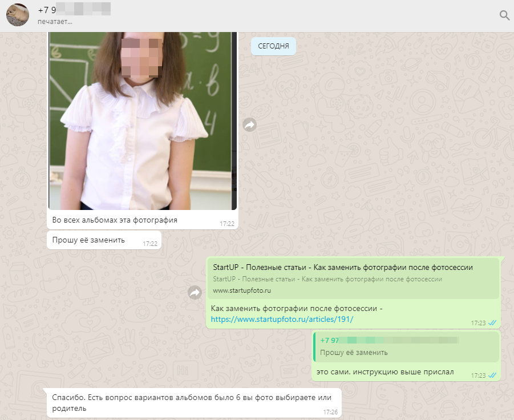Forward the StartUP link message arrow
Image resolution: width=514 pixels, height=420 pixels.
coord(195,292)
